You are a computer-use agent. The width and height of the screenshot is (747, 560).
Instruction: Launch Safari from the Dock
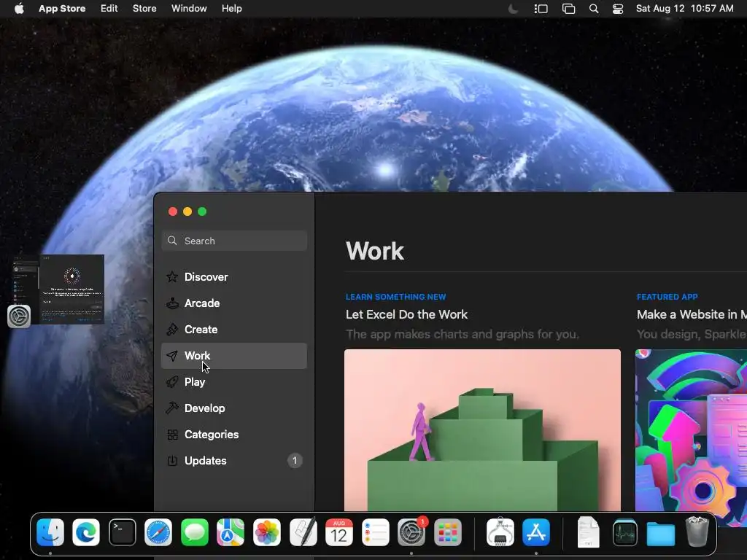(158, 532)
